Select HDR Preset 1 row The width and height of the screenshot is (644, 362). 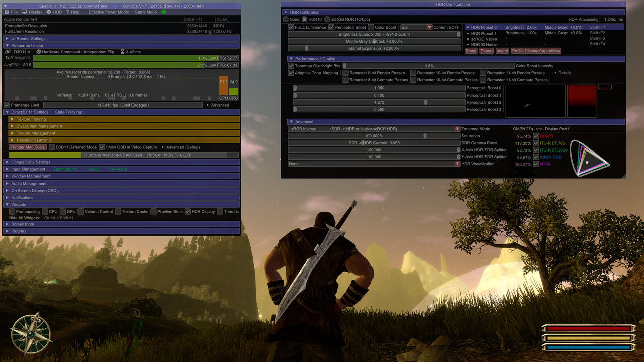click(544, 33)
